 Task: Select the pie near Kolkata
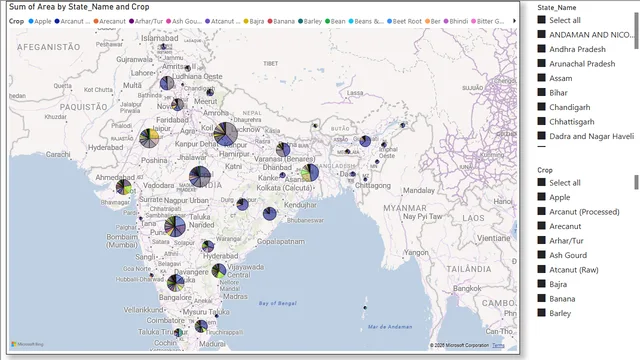coord(310,173)
